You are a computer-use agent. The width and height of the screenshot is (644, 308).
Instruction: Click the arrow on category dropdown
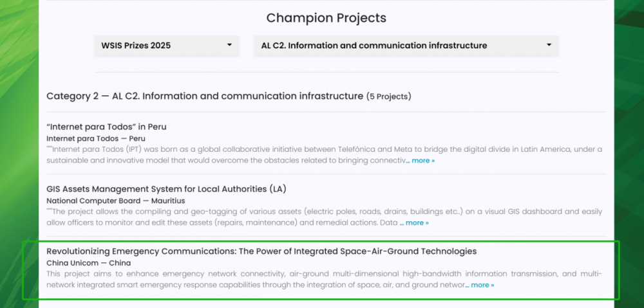[549, 45]
